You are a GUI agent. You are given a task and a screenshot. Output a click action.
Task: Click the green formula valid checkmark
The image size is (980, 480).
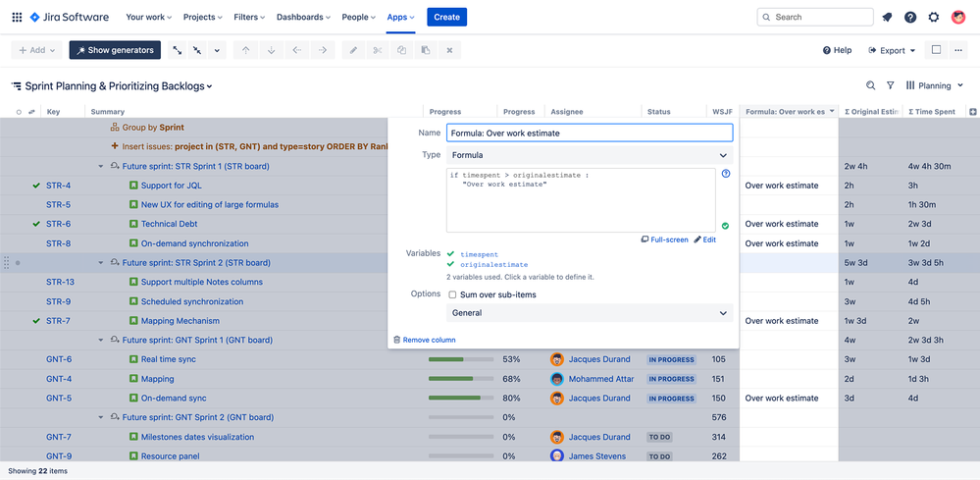click(x=725, y=226)
